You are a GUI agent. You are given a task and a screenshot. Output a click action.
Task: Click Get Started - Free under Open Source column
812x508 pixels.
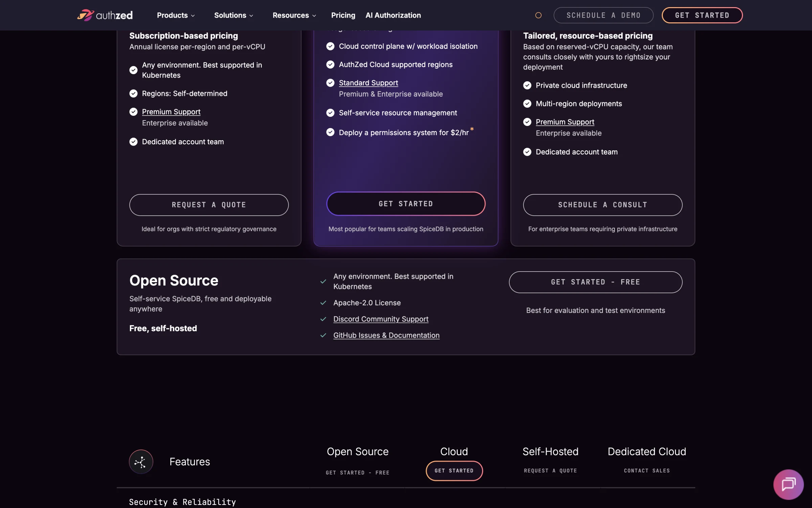pos(358,472)
